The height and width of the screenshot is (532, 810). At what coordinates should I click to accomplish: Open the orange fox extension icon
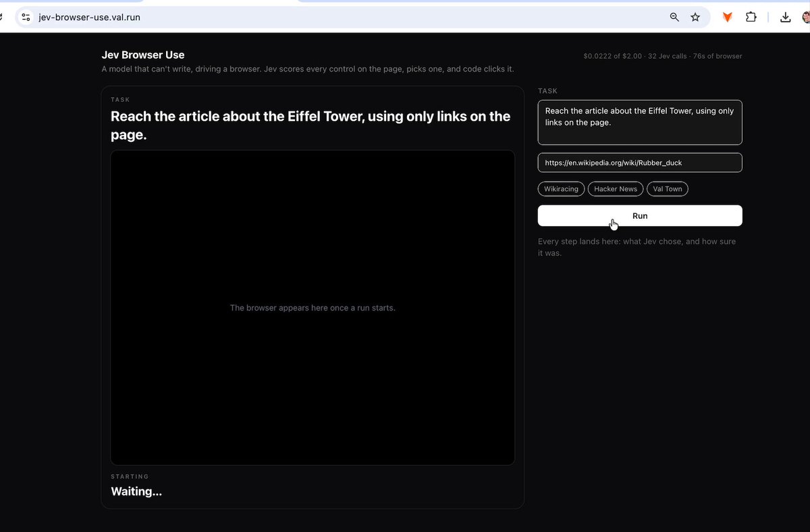click(728, 18)
